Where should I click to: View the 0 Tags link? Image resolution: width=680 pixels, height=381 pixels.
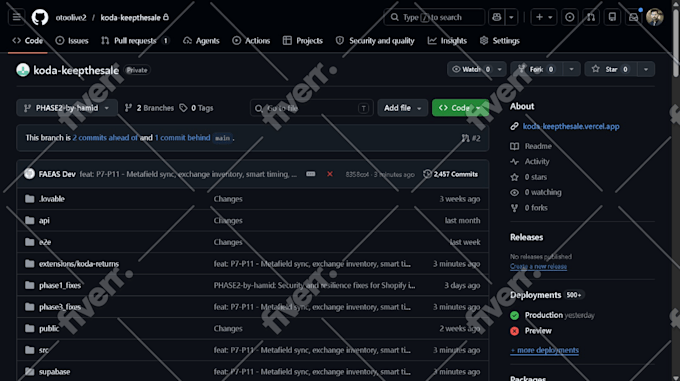click(x=196, y=108)
